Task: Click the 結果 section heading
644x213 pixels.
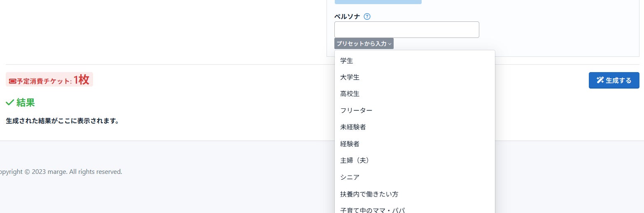Action: (26, 103)
